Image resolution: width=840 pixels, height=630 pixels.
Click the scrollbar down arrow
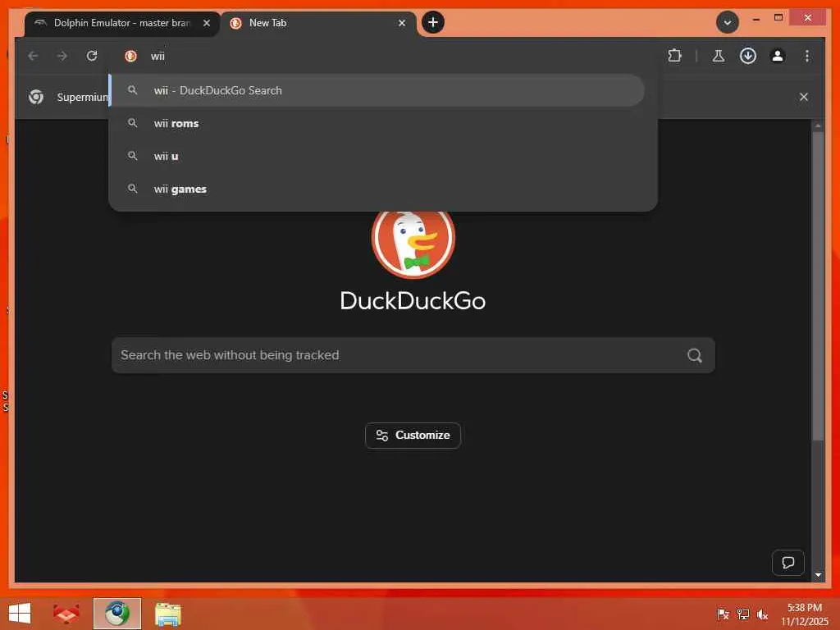(x=818, y=575)
